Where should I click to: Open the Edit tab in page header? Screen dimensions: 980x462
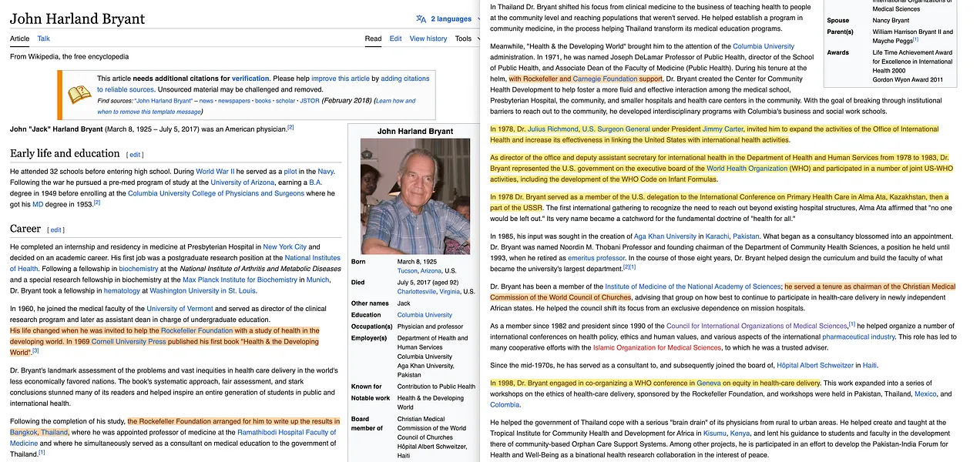(396, 38)
